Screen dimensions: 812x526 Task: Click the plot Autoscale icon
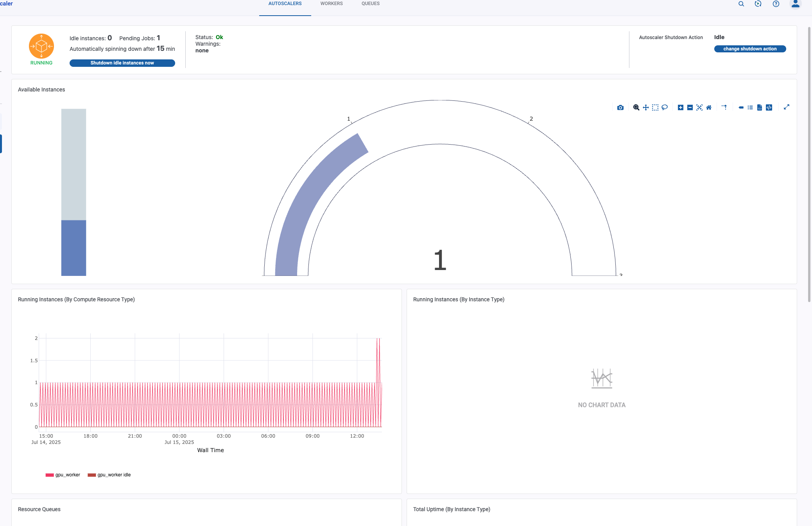coord(699,107)
